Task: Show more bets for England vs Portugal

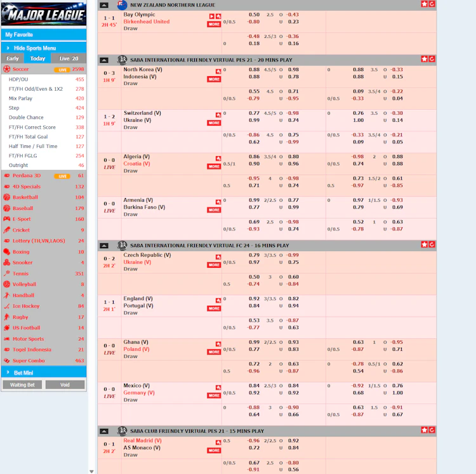Action: 214,308
